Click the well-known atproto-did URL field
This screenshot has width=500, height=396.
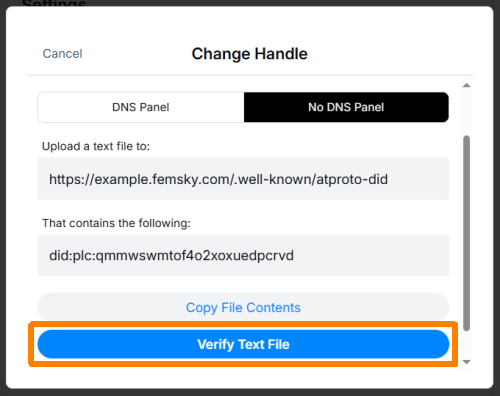click(x=243, y=179)
